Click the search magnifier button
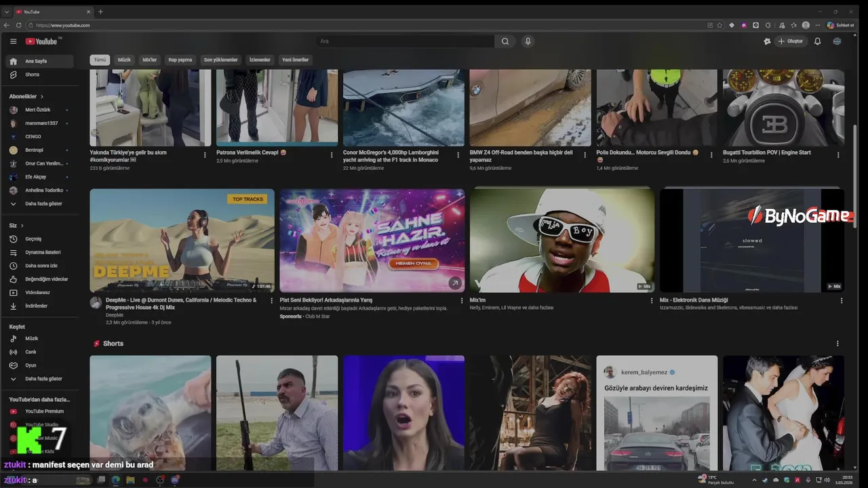This screenshot has width=868, height=488. 505,41
